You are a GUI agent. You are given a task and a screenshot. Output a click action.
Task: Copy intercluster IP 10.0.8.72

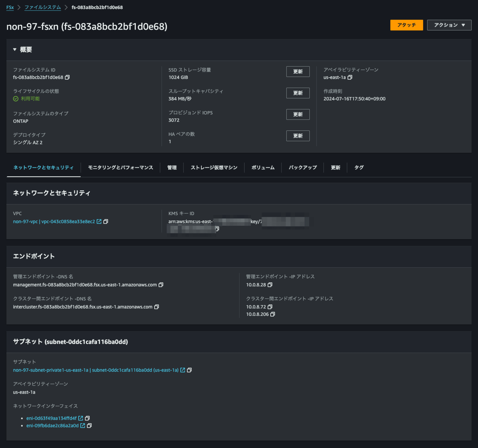pyautogui.click(x=270, y=307)
